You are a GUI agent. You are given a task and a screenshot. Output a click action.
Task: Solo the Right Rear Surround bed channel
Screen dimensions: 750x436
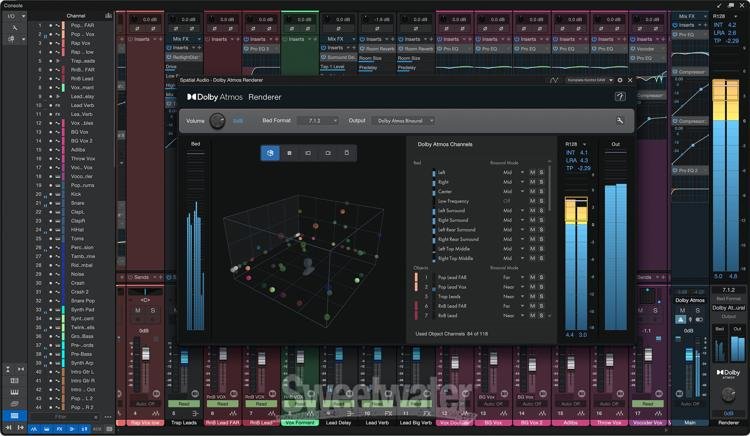tap(541, 239)
